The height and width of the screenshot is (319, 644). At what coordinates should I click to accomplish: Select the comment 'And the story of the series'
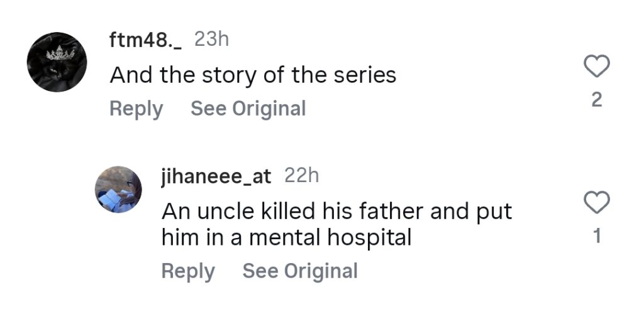pos(253,75)
